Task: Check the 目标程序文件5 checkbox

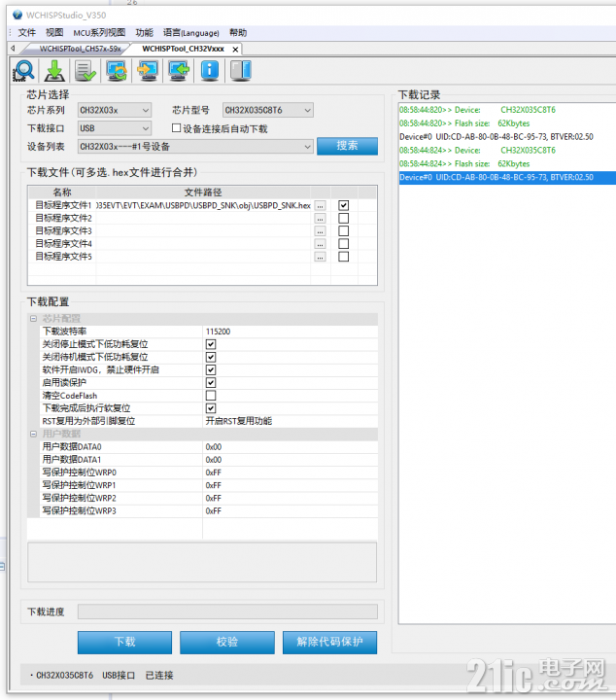Action: (x=343, y=257)
